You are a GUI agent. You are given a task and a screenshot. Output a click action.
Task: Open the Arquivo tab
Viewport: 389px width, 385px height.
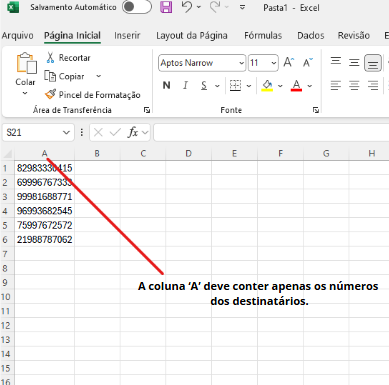pos(18,35)
